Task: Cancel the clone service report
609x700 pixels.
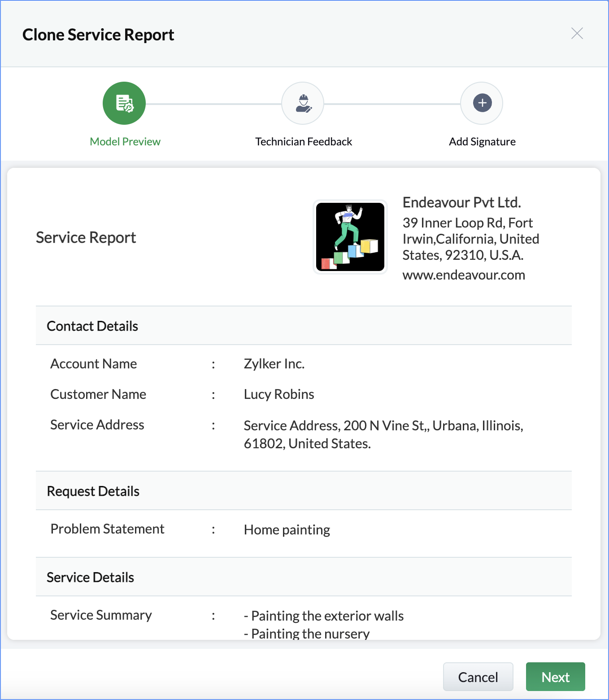Action: [x=478, y=677]
